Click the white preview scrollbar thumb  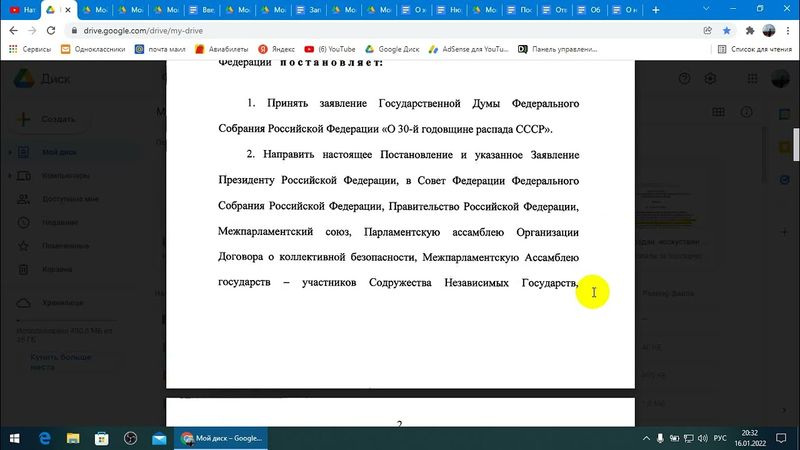click(796, 145)
